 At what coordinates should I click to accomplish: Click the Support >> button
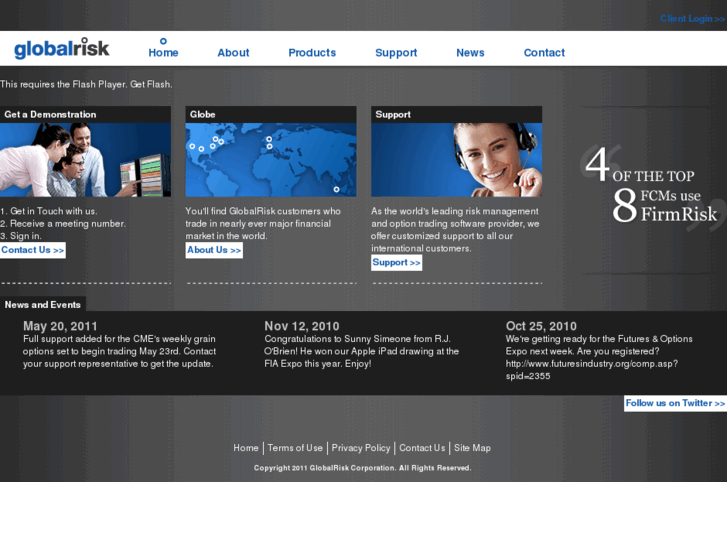[x=396, y=263]
